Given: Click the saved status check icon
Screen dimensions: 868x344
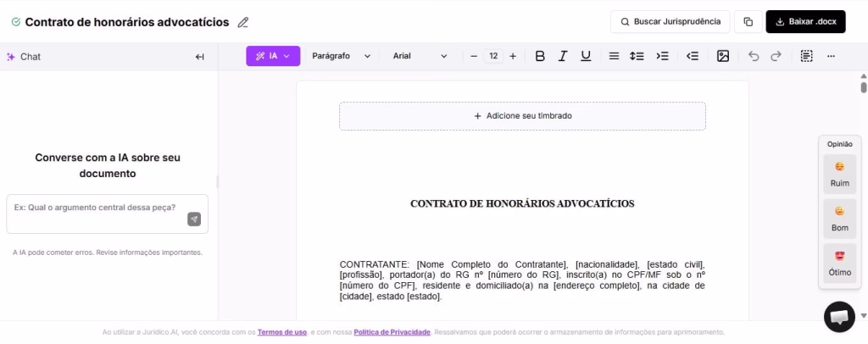Looking at the screenshot, I should (x=16, y=22).
